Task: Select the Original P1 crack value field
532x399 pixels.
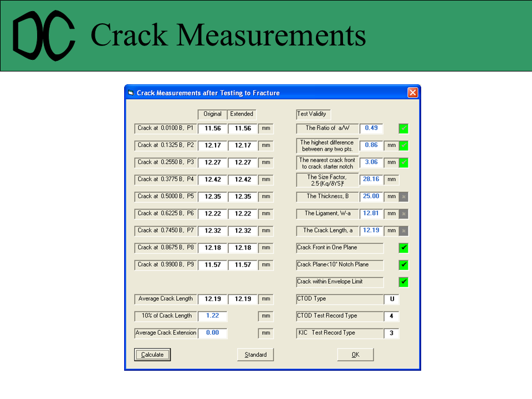Action: 212,129
